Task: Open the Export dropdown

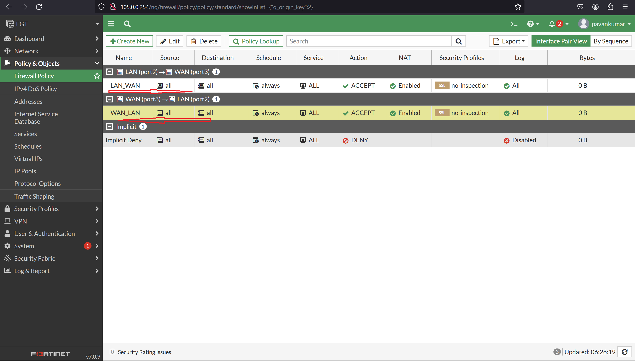Action: pyautogui.click(x=509, y=41)
